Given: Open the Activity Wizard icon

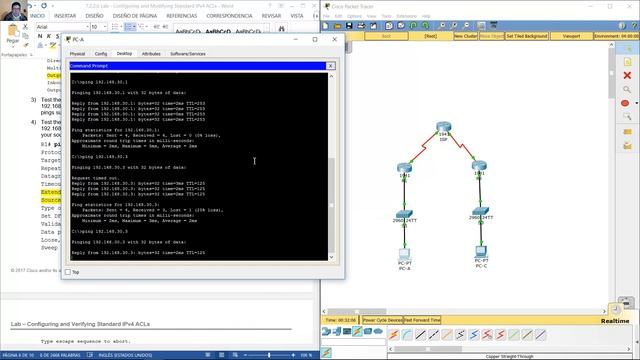Looking at the screenshot, I should pyautogui.click(x=373, y=26).
